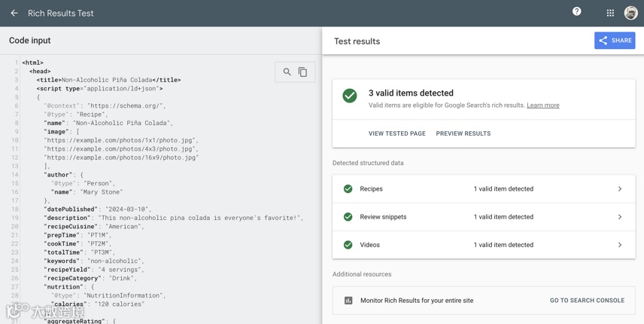Screen dimensions: 644x324
Task: Click the Search Console chart icon
Action: [x=348, y=301]
